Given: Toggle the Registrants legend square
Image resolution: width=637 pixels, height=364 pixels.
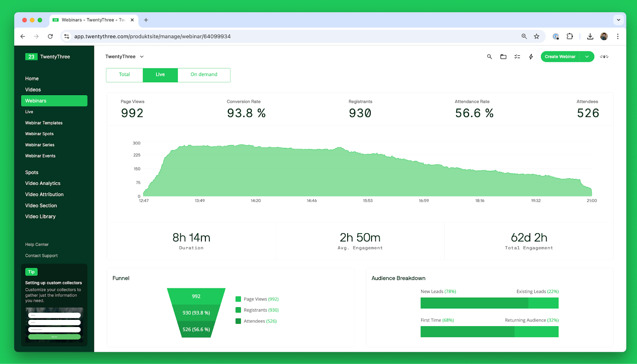Looking at the screenshot, I should 238,310.
